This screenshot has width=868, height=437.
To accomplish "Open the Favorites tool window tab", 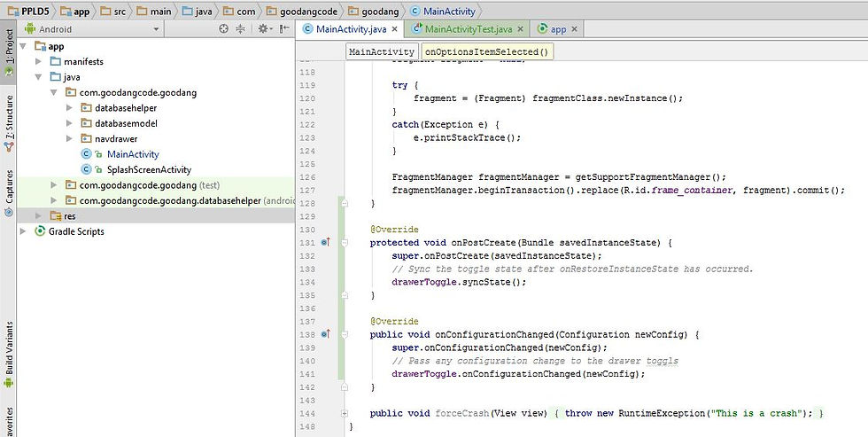I will (x=9, y=422).
